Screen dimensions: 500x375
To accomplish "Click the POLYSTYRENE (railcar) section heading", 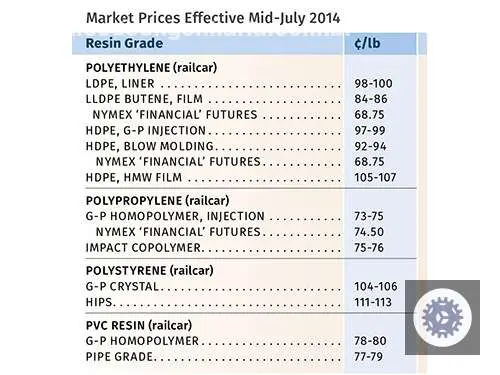I will pos(149,270).
